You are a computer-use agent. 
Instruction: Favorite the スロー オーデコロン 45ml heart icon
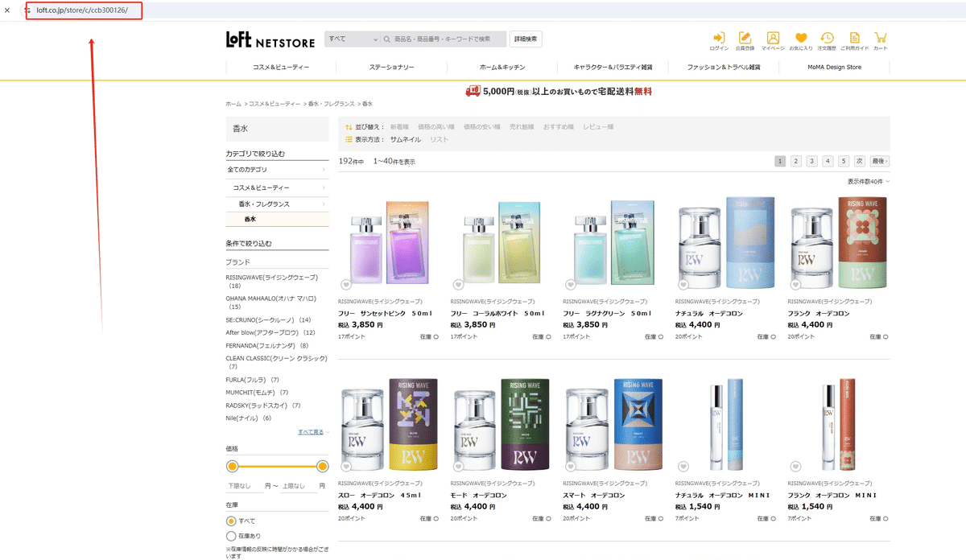click(x=345, y=466)
